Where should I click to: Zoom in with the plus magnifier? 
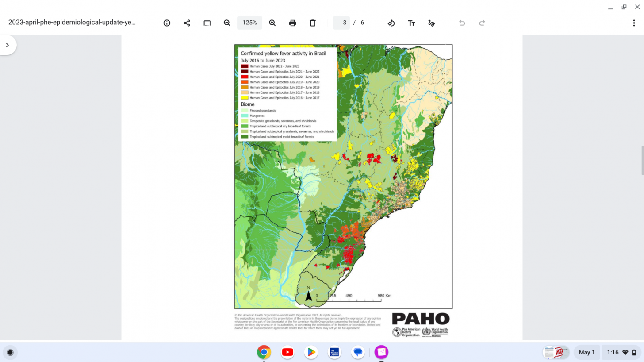pyautogui.click(x=272, y=23)
